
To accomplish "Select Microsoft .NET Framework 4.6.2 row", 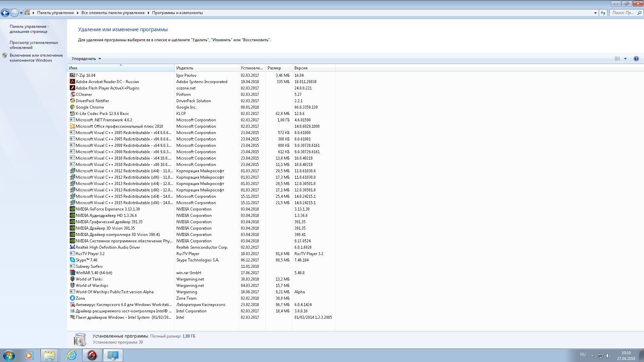I will coord(201,120).
